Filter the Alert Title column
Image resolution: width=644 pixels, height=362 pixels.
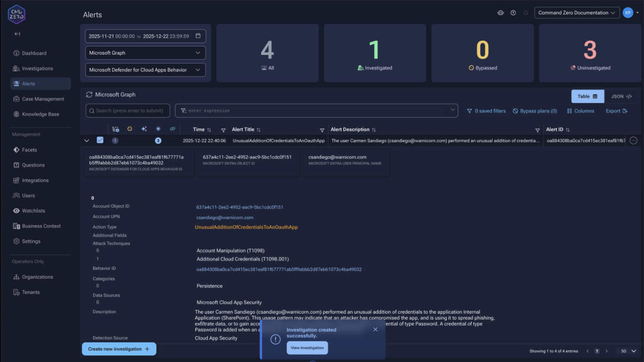coord(322,130)
